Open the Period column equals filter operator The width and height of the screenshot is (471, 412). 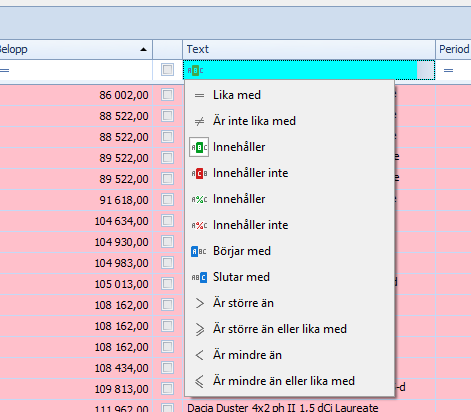coord(448,70)
